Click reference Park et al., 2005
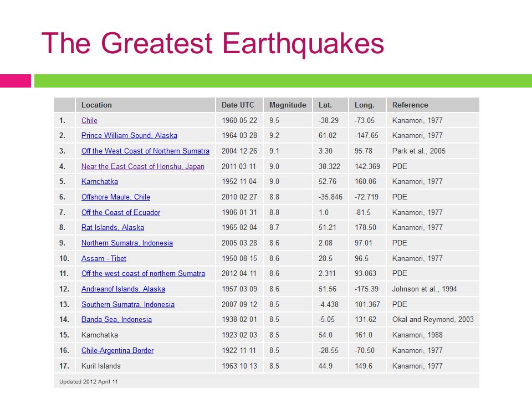Image resolution: width=532 pixels, height=399 pixels. (419, 151)
